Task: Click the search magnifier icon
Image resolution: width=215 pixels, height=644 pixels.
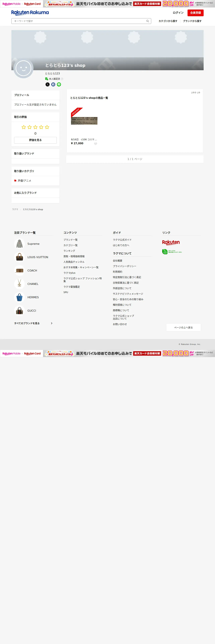Action: pos(148,21)
